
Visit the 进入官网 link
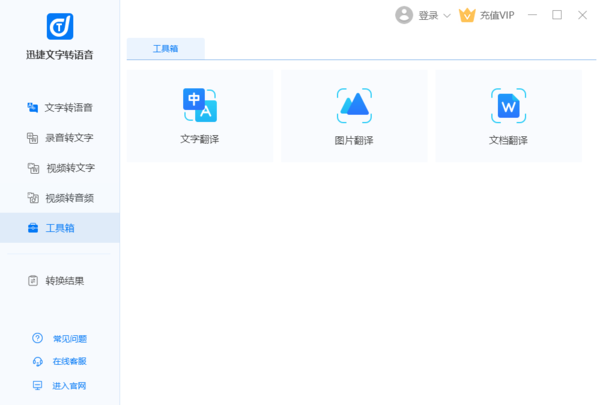tap(68, 385)
